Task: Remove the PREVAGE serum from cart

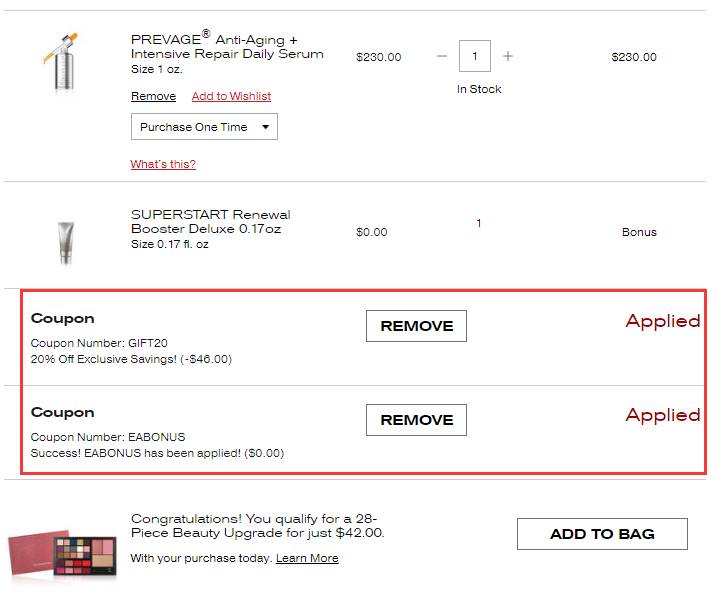Action: pyautogui.click(x=153, y=97)
